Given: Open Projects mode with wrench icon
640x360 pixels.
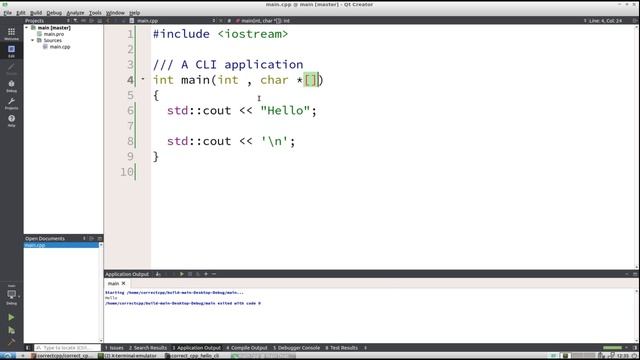Looking at the screenshot, I should [11, 103].
